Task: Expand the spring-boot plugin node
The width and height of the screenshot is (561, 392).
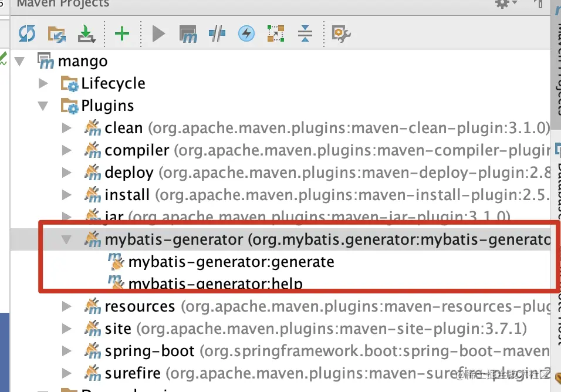Action: click(x=66, y=351)
